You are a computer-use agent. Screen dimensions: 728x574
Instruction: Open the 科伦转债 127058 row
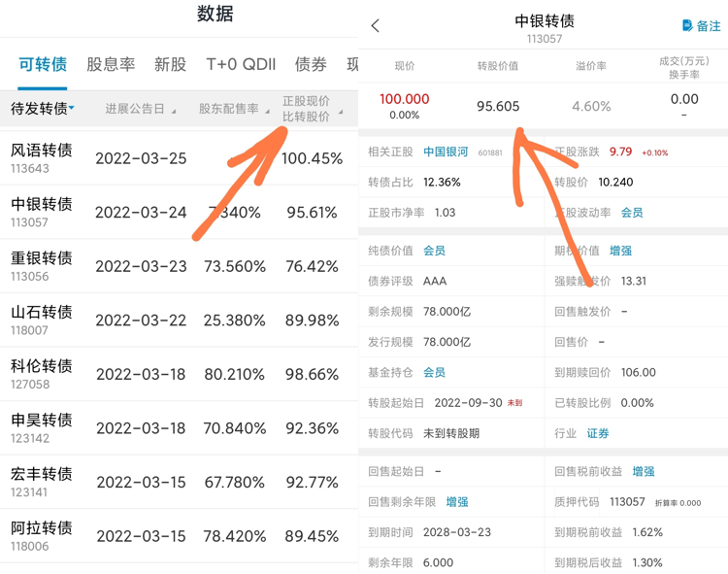click(x=180, y=374)
